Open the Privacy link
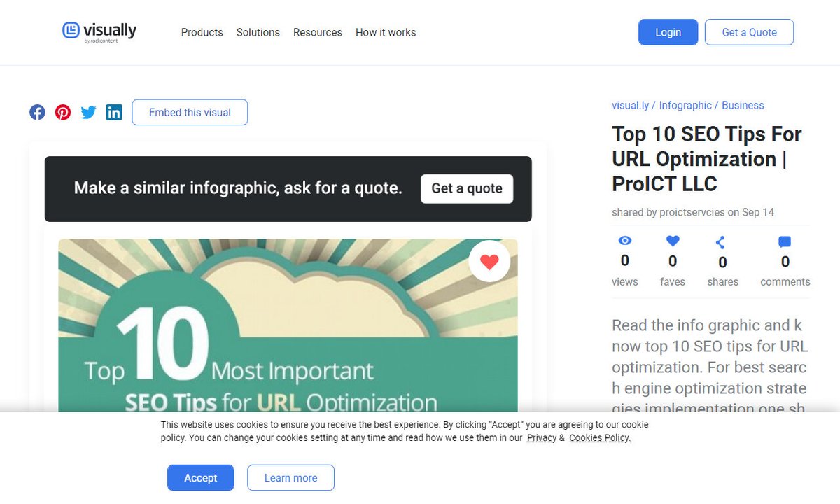The height and width of the screenshot is (504, 840). (x=542, y=438)
